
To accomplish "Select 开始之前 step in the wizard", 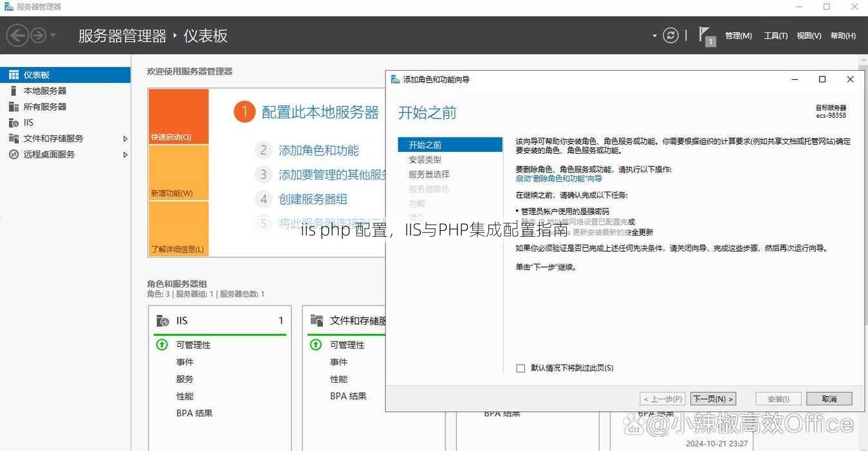I will click(x=450, y=145).
